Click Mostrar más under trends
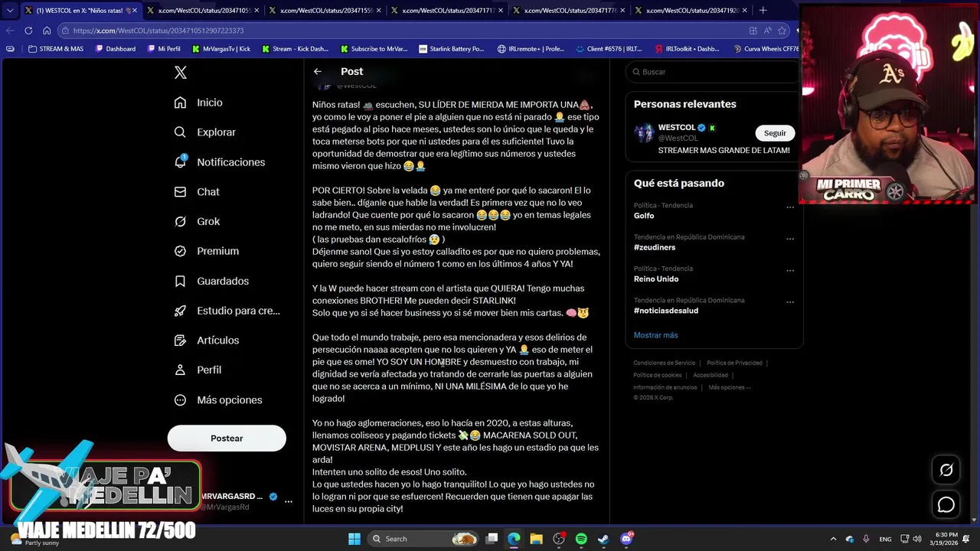980x551 pixels. tap(655, 335)
